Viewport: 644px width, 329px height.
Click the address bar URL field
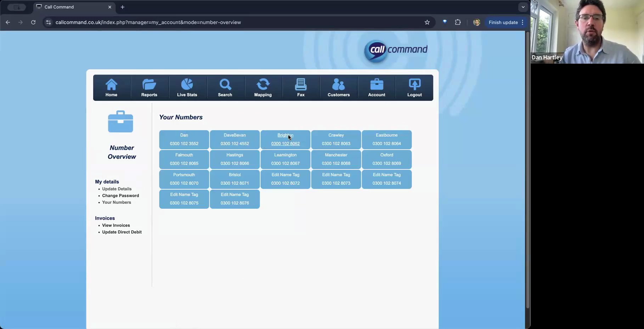click(237, 22)
